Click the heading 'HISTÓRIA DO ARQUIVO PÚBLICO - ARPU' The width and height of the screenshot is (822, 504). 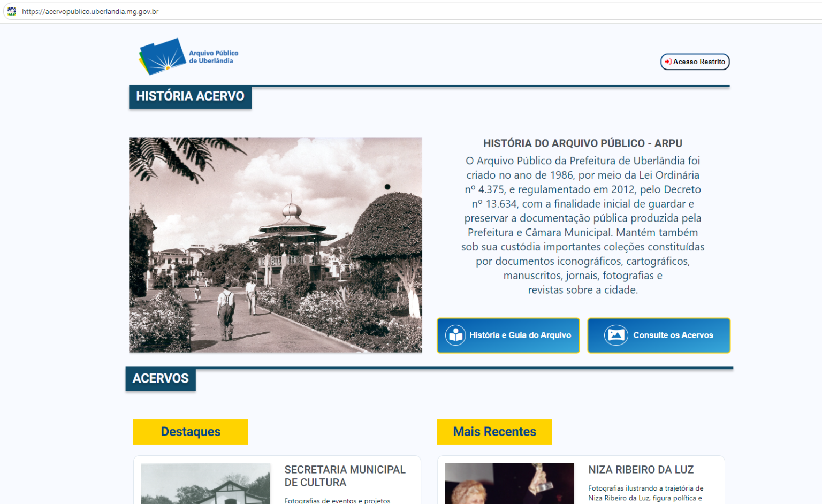(x=583, y=143)
